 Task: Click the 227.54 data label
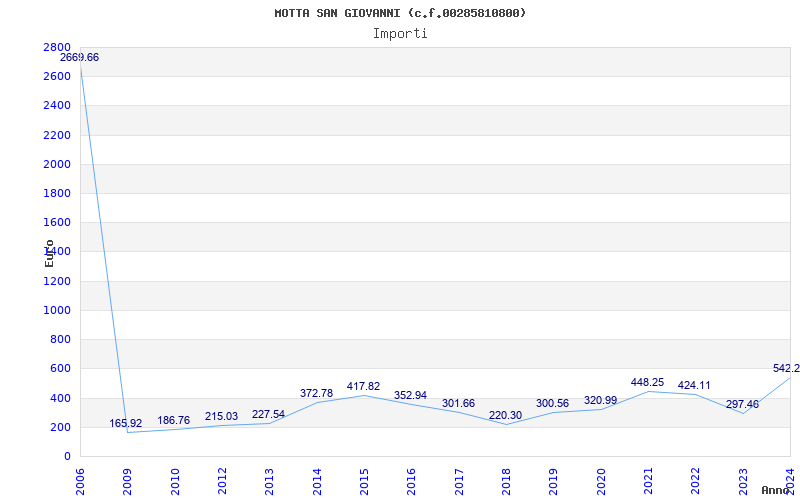(x=268, y=414)
